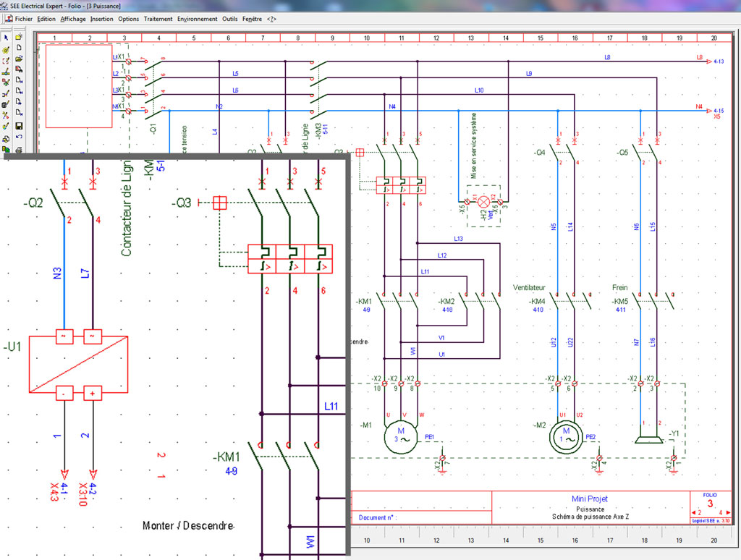This screenshot has width=741, height=560.
Task: Click the red thermal-magnetic breaker block in inset
Action: click(x=290, y=259)
